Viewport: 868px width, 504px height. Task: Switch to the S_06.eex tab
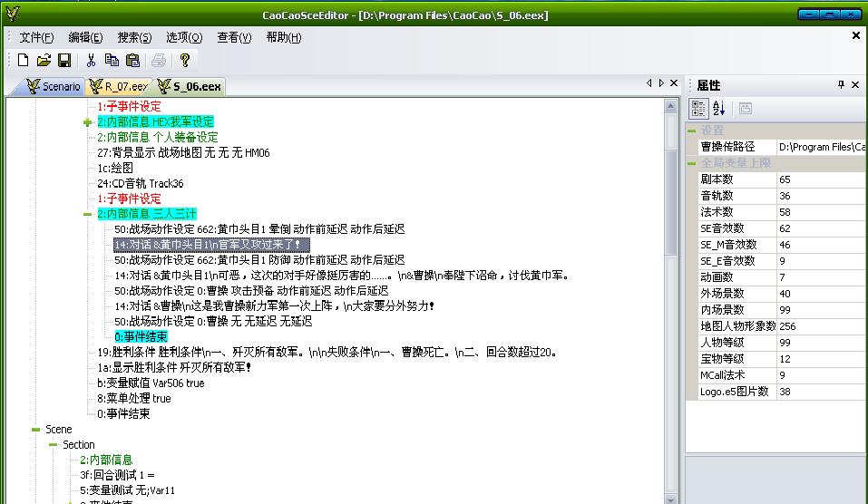pos(190,86)
